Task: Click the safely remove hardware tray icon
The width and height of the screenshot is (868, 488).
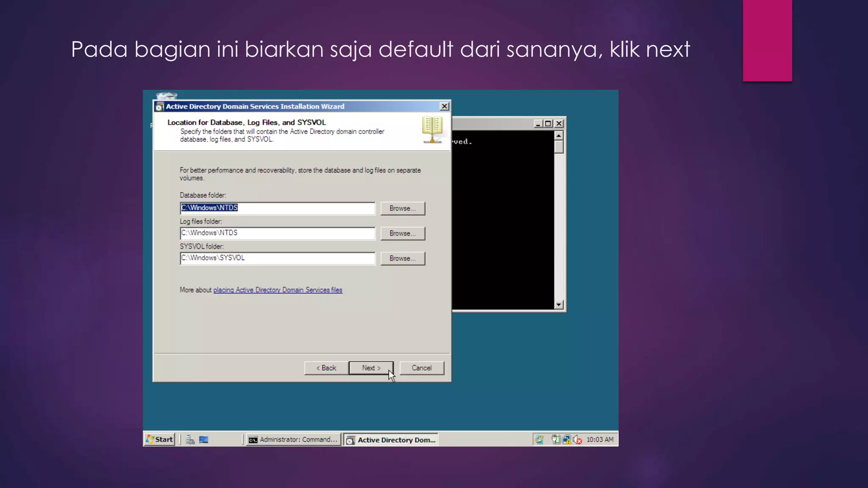Action: (556, 440)
